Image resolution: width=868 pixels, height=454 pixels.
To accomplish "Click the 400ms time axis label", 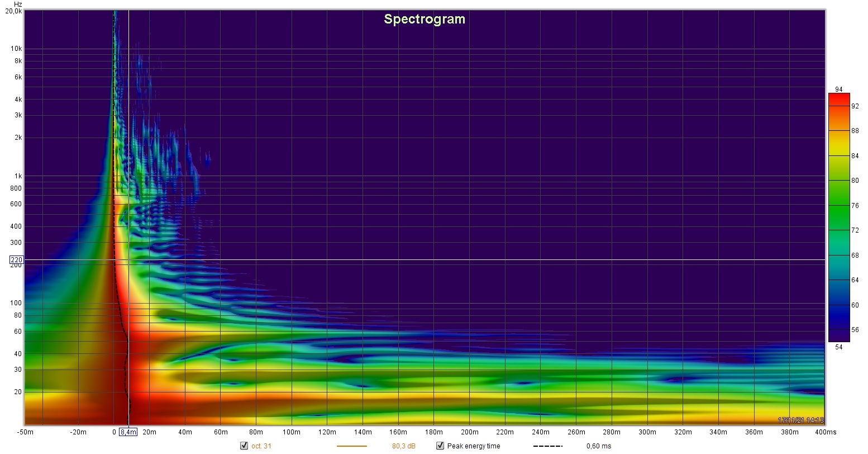I will pyautogui.click(x=826, y=432).
